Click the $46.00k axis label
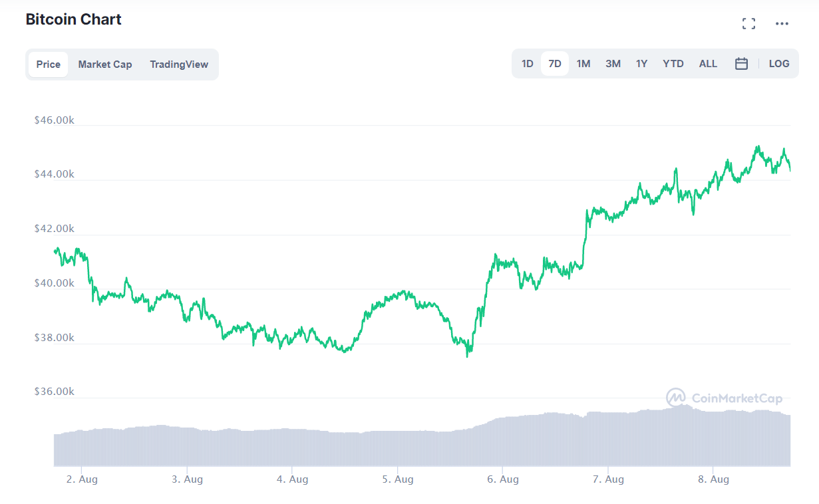Image resolution: width=819 pixels, height=504 pixels. 54,120
